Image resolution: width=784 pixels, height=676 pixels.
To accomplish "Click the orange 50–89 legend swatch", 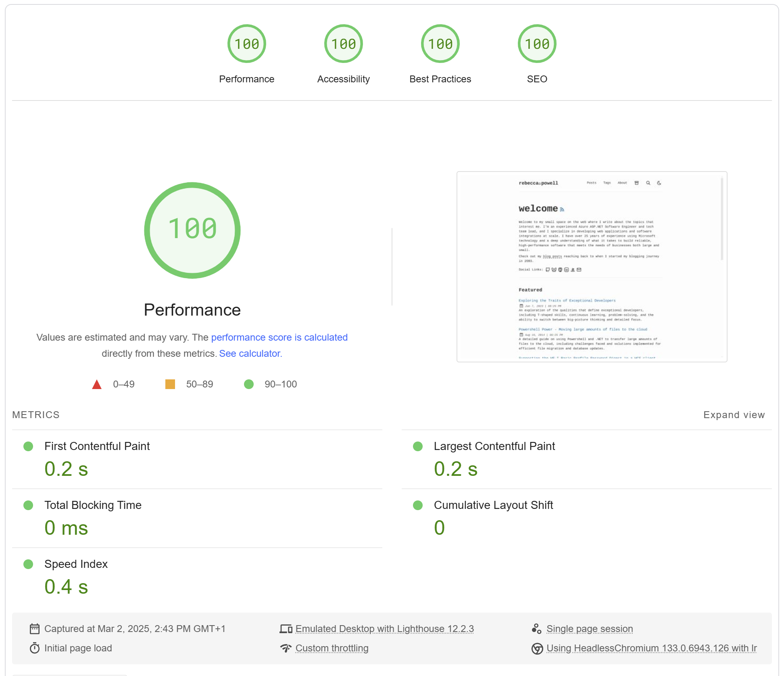I will [x=170, y=384].
